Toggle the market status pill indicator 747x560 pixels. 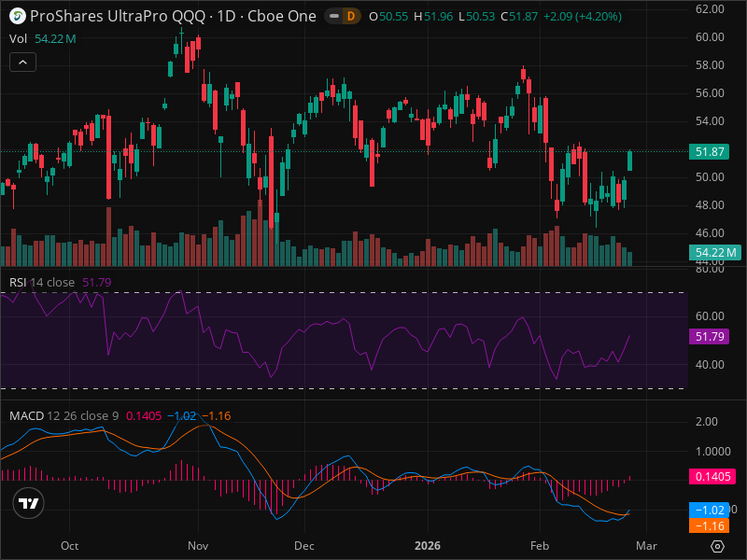tap(334, 17)
